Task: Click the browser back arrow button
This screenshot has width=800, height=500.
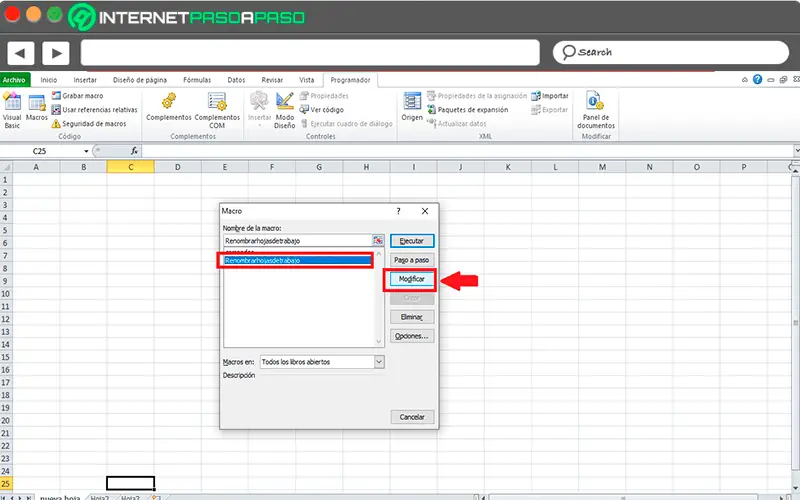Action: click(x=20, y=53)
